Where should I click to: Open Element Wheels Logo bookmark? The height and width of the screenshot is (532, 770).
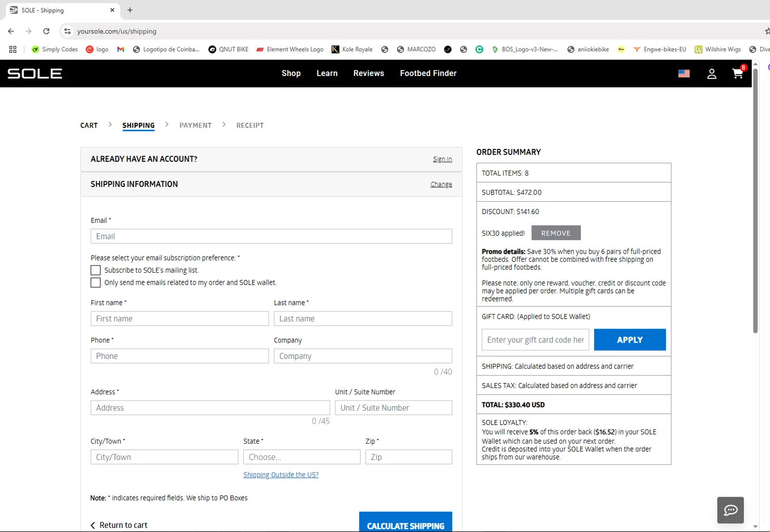click(x=290, y=49)
